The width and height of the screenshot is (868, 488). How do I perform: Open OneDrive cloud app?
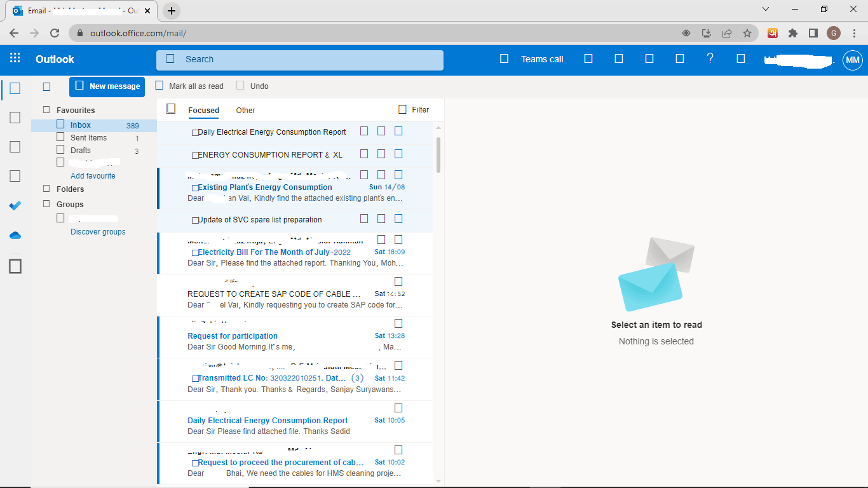coord(15,235)
